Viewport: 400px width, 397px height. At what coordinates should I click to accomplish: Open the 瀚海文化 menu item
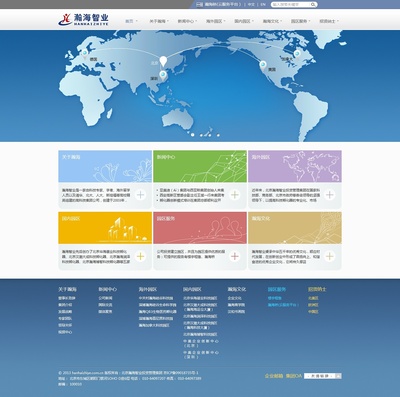point(272,21)
